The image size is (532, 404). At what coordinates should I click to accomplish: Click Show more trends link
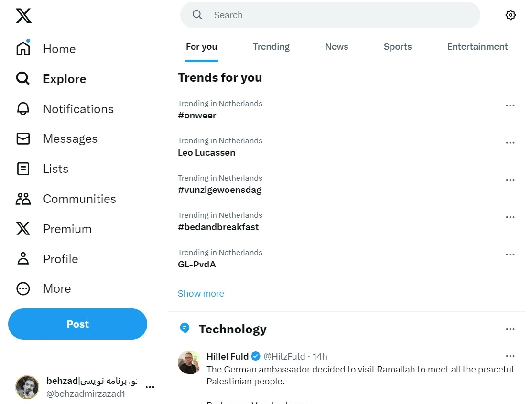click(201, 293)
